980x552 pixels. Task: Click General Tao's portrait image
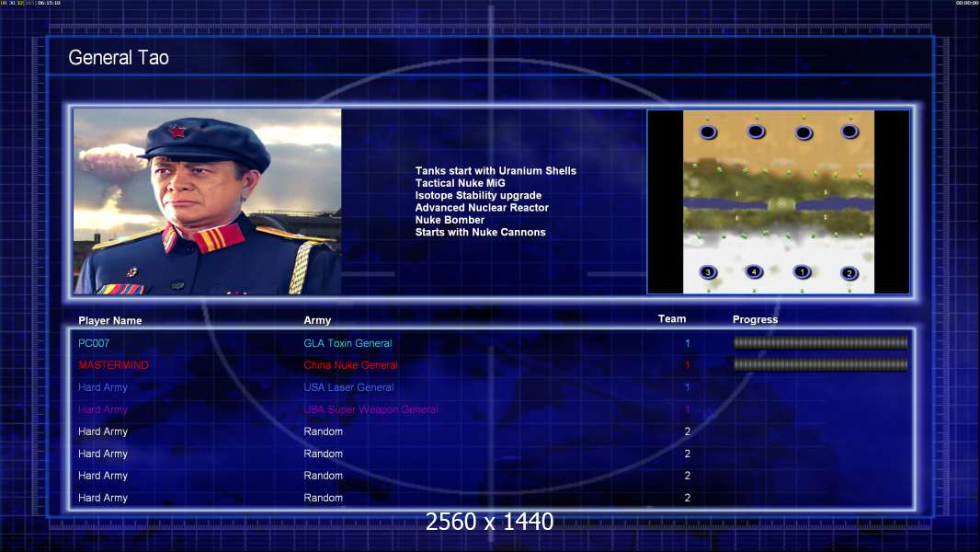[x=208, y=201]
